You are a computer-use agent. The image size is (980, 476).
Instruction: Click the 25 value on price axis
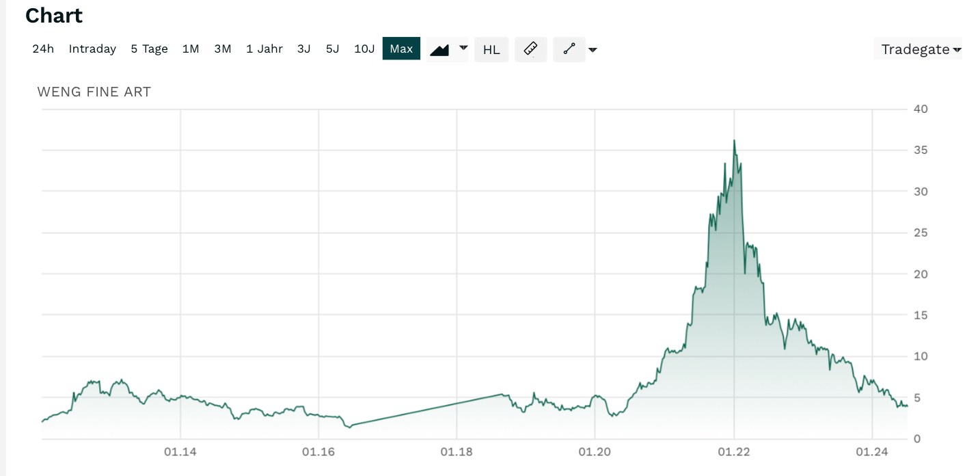(921, 233)
